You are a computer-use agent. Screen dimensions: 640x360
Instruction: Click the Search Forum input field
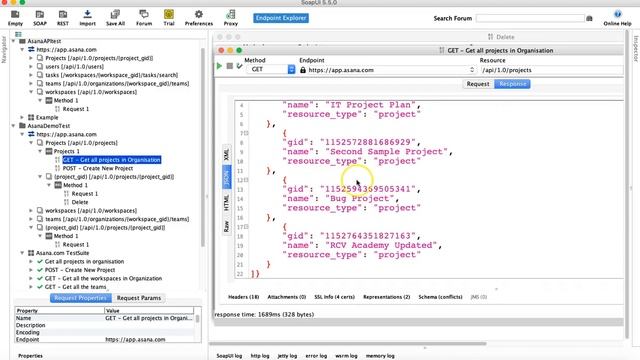530,18
